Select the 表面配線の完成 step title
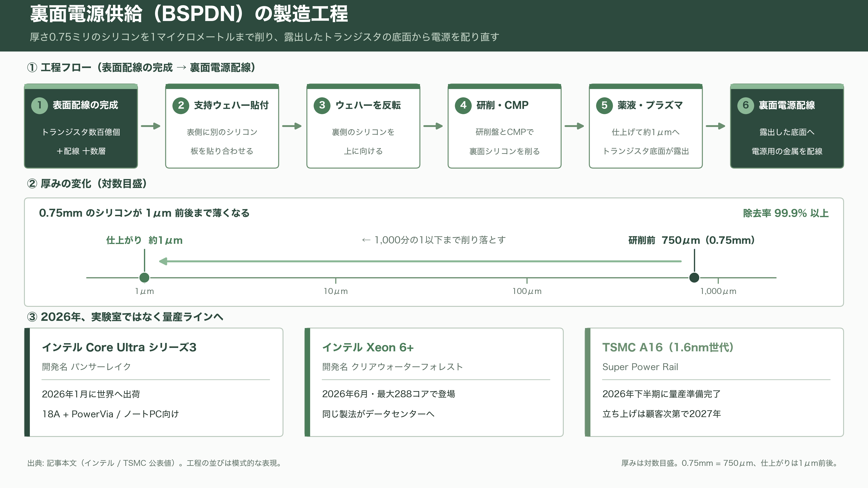868x488 pixels. pyautogui.click(x=85, y=105)
